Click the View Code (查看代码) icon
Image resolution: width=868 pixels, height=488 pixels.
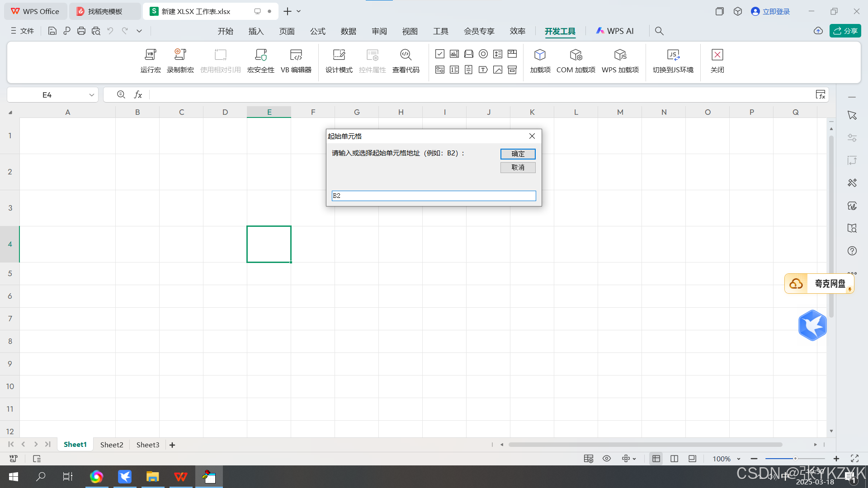(406, 61)
